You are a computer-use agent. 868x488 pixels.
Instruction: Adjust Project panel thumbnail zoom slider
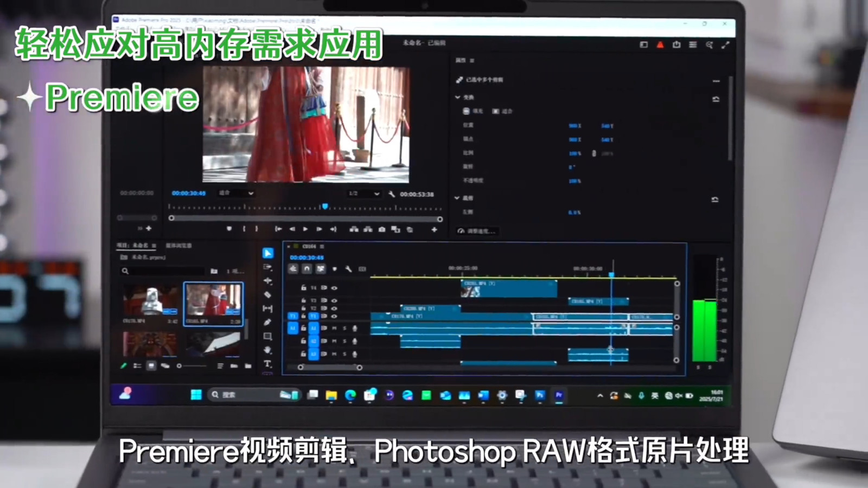point(193,366)
